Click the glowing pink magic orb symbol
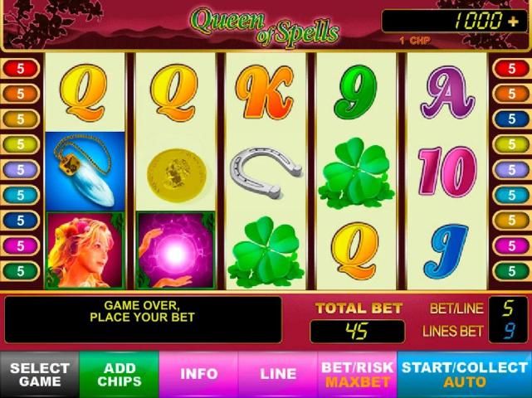This screenshot has width=532, height=398. point(176,250)
